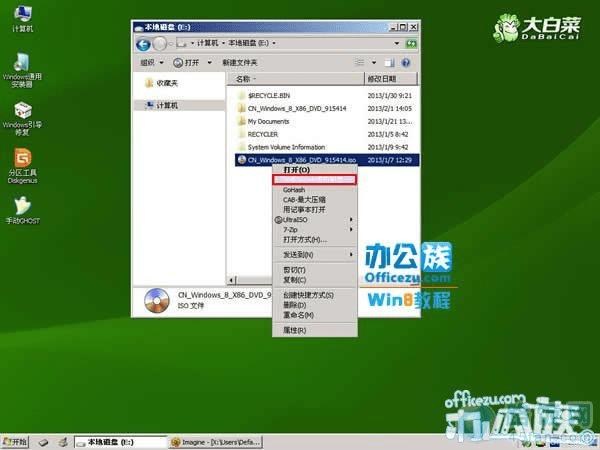Select the RECYCLER folder icon
The width and height of the screenshot is (600, 450).
click(x=241, y=134)
